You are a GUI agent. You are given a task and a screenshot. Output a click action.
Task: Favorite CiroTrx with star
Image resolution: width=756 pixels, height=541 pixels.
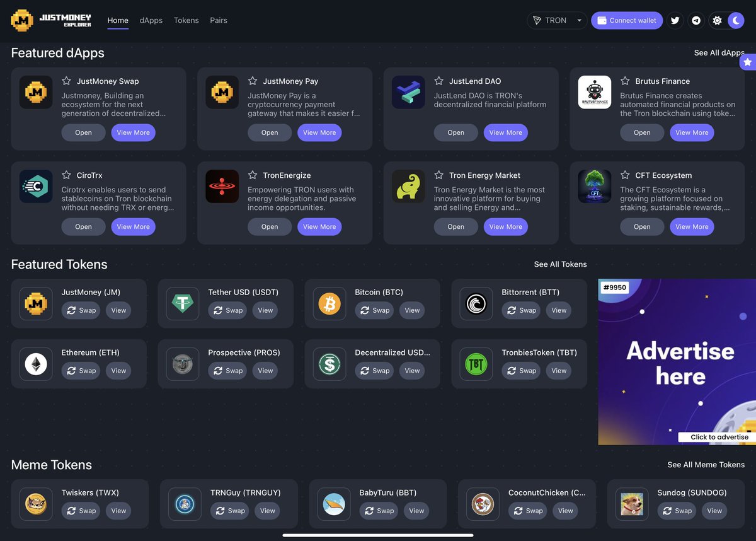click(x=66, y=175)
